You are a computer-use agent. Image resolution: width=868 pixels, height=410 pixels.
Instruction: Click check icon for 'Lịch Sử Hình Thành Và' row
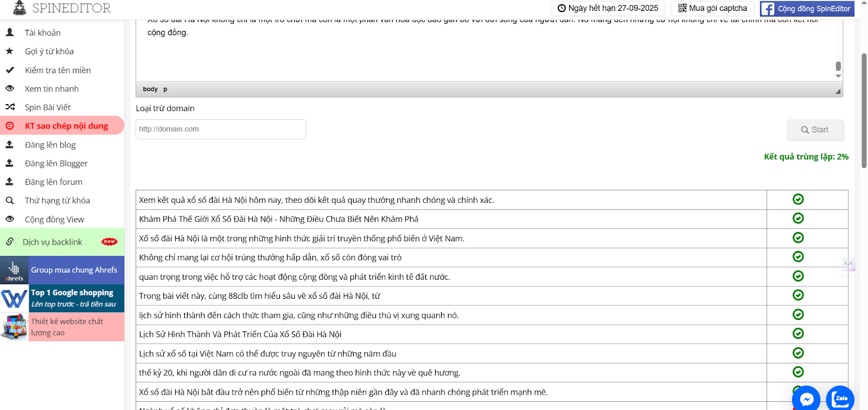798,334
